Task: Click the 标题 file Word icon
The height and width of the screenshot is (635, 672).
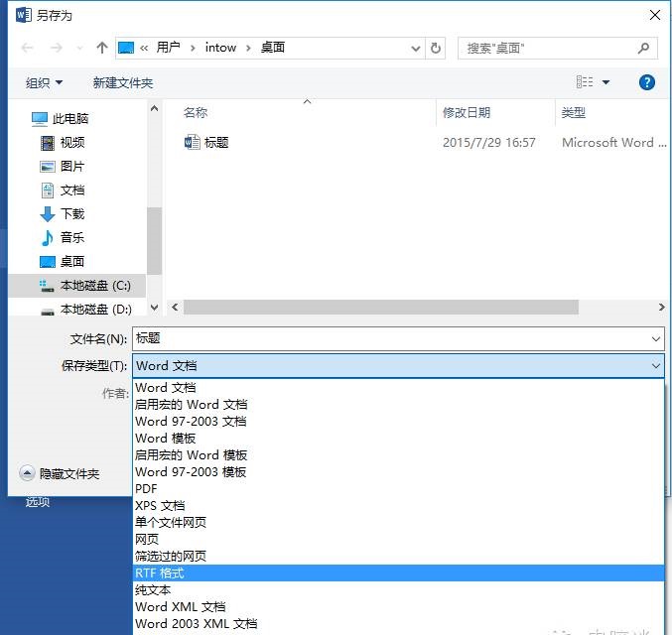Action: pos(192,142)
